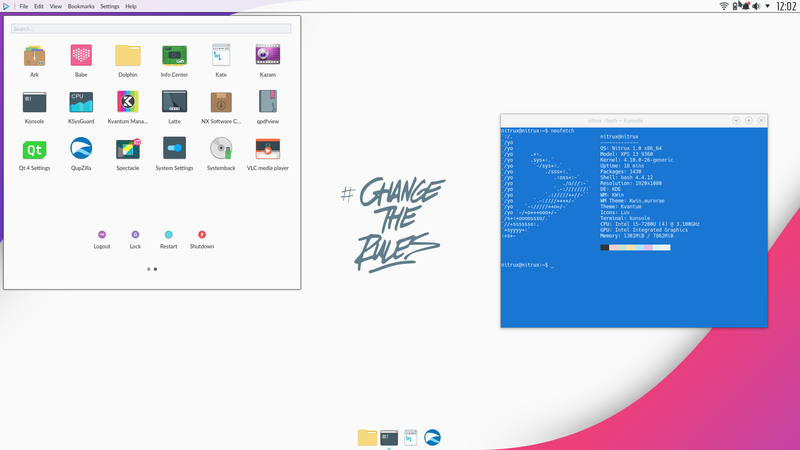This screenshot has height=450, width=800.
Task: Open NX Software Center
Action: point(221,102)
